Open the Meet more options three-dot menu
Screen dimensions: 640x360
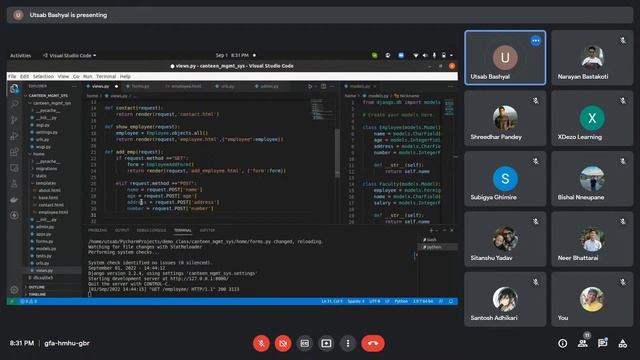click(x=348, y=343)
